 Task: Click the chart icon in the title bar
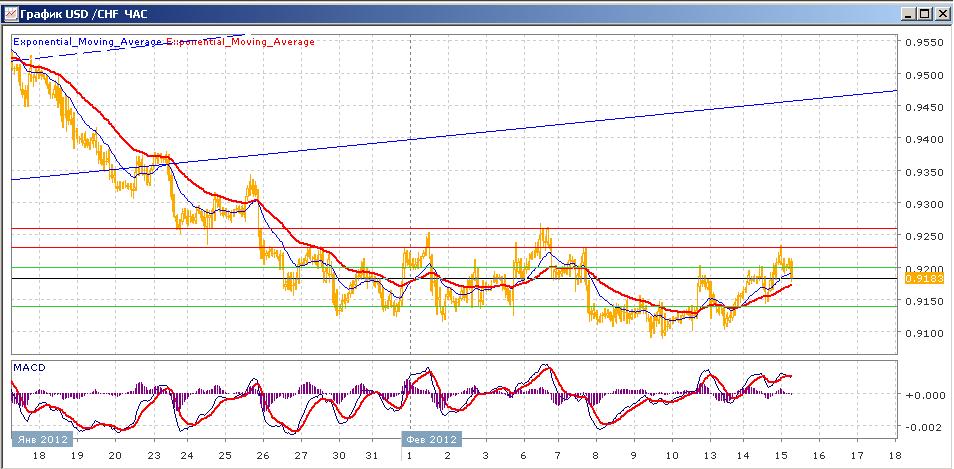(x=10, y=13)
